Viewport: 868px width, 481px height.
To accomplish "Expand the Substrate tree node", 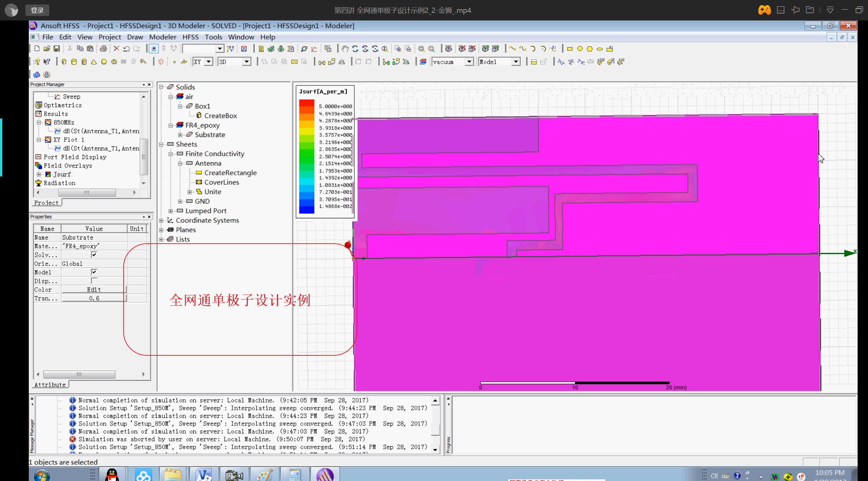I will 180,135.
